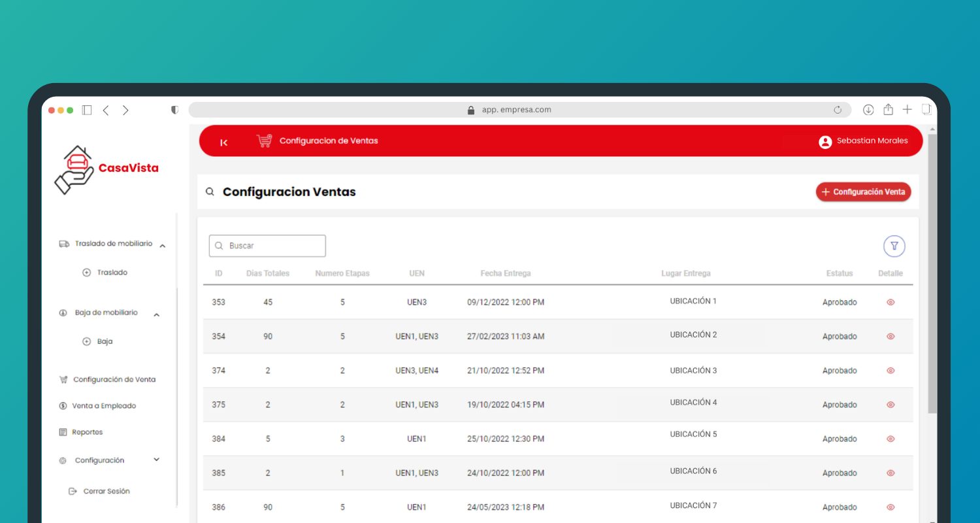Reload the page using the refresh icon
Screen dimensions: 980x523
[838, 110]
